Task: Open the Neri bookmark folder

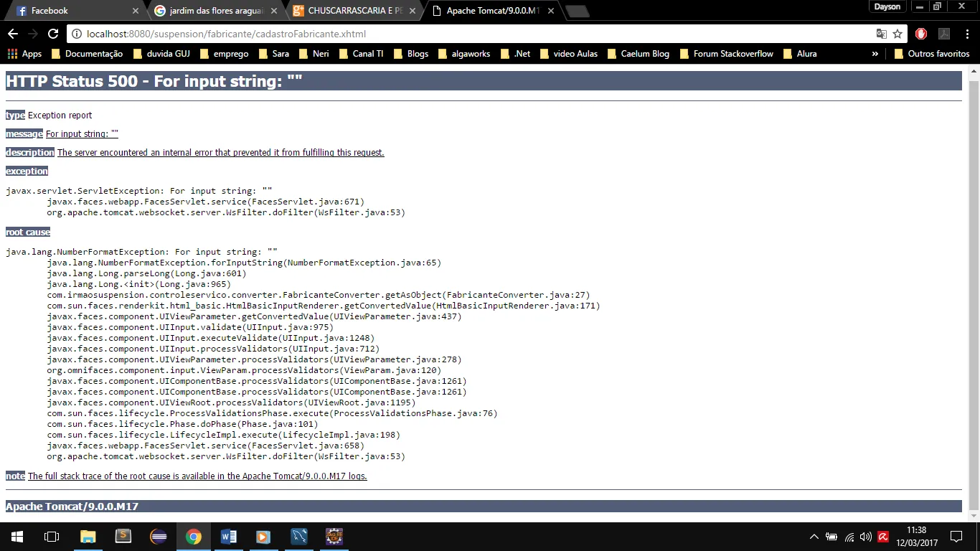Action: coord(314,54)
